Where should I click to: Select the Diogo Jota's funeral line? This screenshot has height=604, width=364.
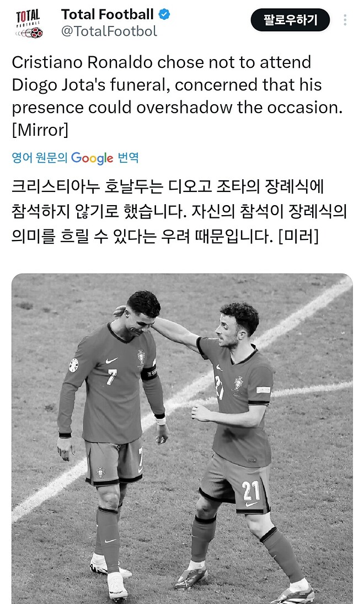point(167,85)
